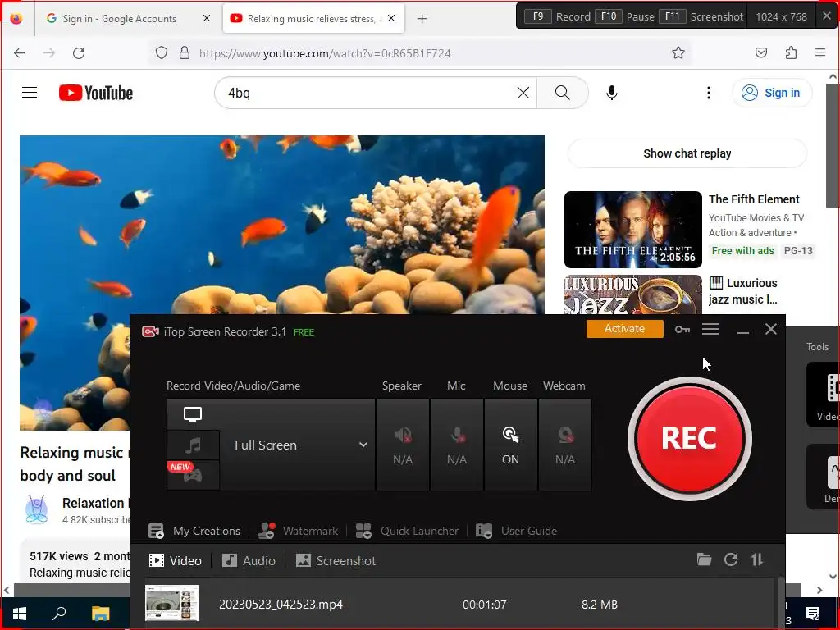
Task: Open Save to Pocket icon
Action: (x=760, y=52)
